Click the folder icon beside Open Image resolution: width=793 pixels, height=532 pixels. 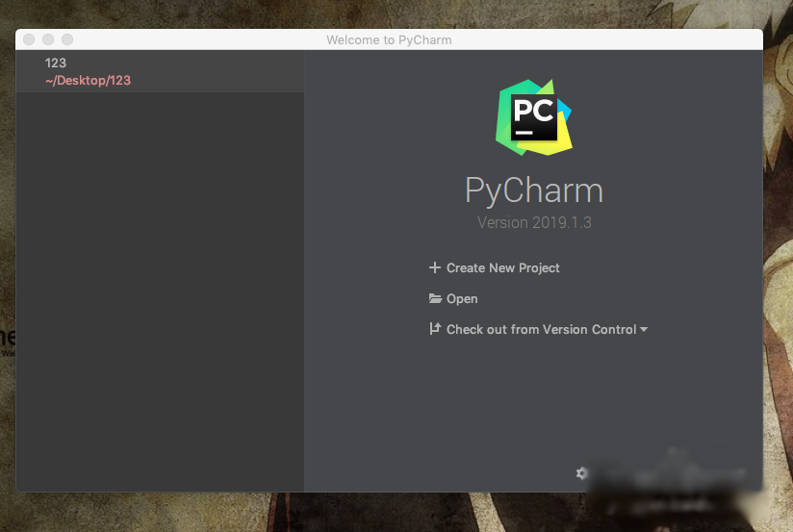[x=435, y=298]
